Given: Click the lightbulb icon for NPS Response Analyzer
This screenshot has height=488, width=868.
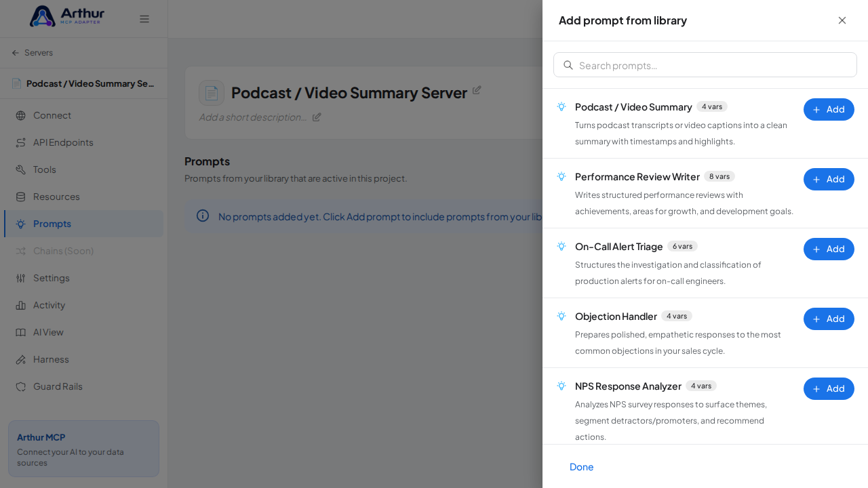Looking at the screenshot, I should (x=561, y=386).
